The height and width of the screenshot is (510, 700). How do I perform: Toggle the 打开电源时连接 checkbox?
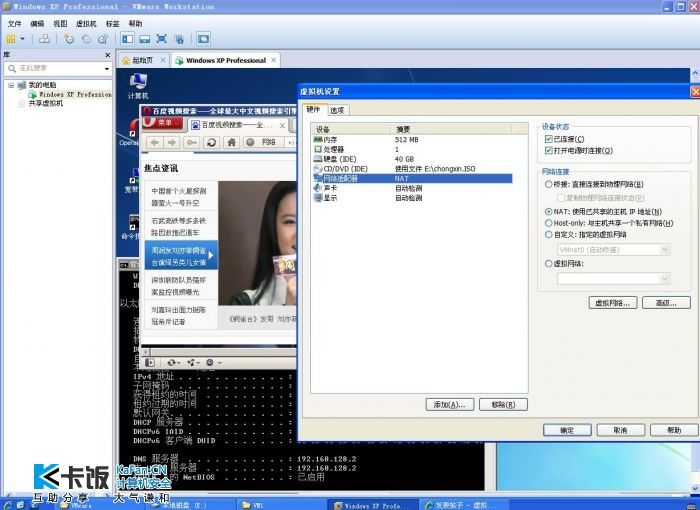pyautogui.click(x=549, y=150)
